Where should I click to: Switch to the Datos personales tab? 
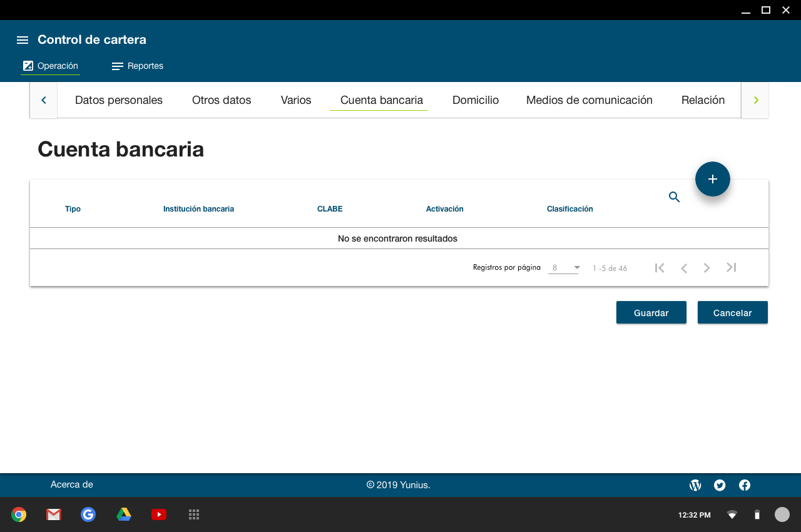pyautogui.click(x=119, y=100)
